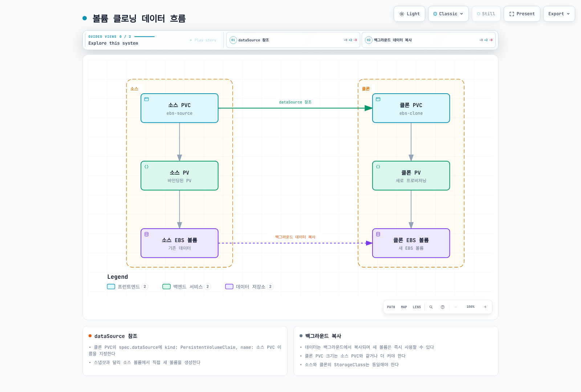Screen dimensions: 581x392
Task: Select the 클론 PVC node
Action: pyautogui.click(x=411, y=108)
